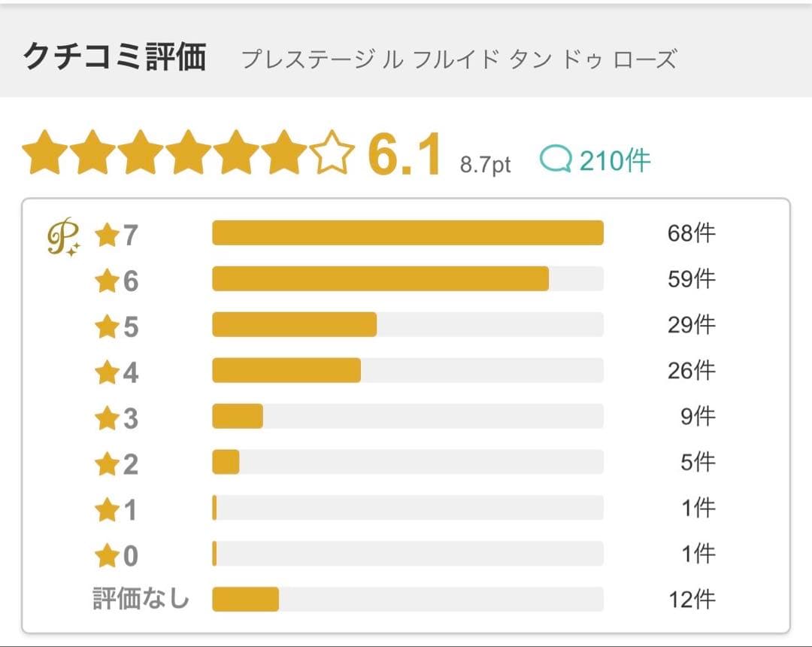This screenshot has height=647, width=812.
Task: Click the star icon beside rating 5
Action: [x=108, y=328]
